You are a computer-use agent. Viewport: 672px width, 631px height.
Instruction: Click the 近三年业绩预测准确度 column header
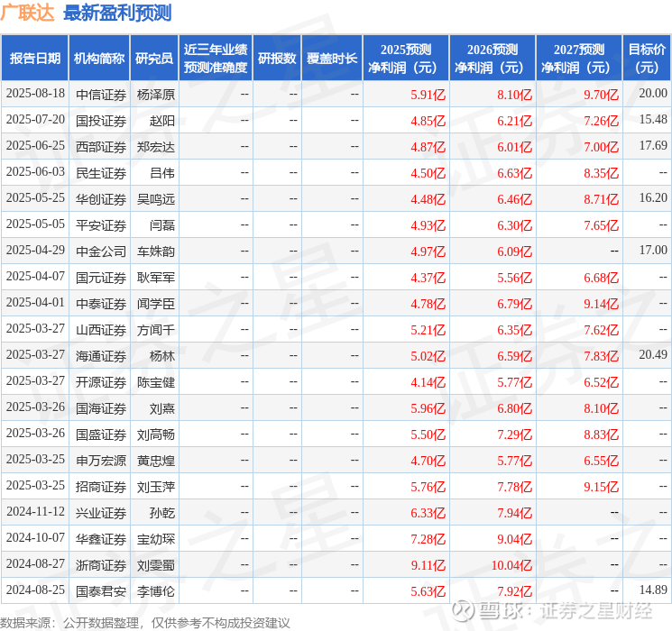[216, 59]
